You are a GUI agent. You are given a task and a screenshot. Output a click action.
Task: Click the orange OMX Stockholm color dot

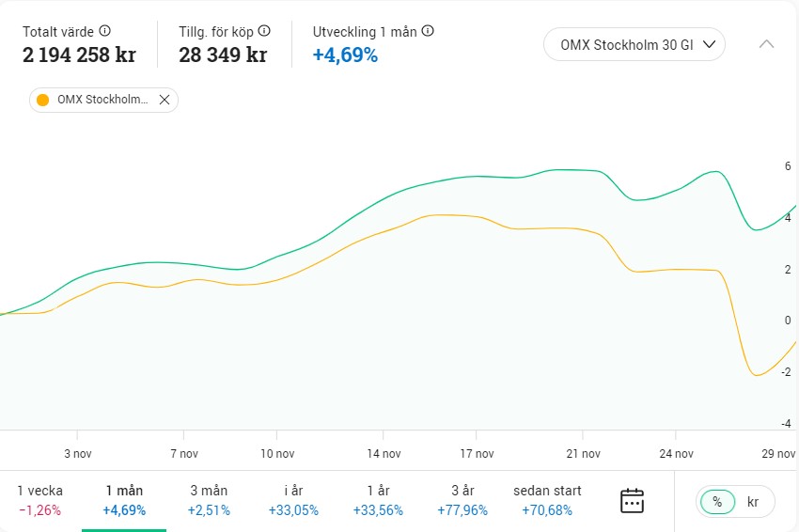pyautogui.click(x=42, y=100)
